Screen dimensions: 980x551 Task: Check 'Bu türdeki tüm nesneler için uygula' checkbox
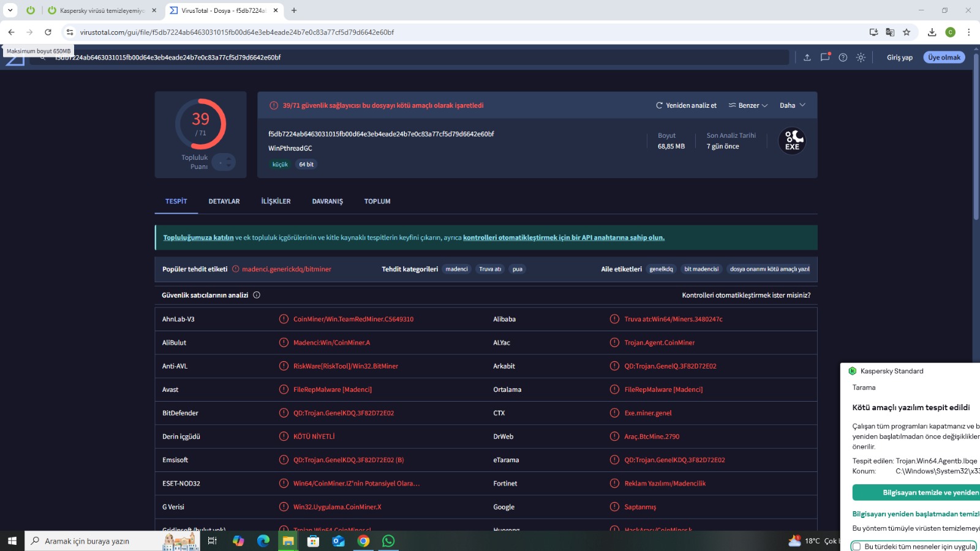[857, 547]
